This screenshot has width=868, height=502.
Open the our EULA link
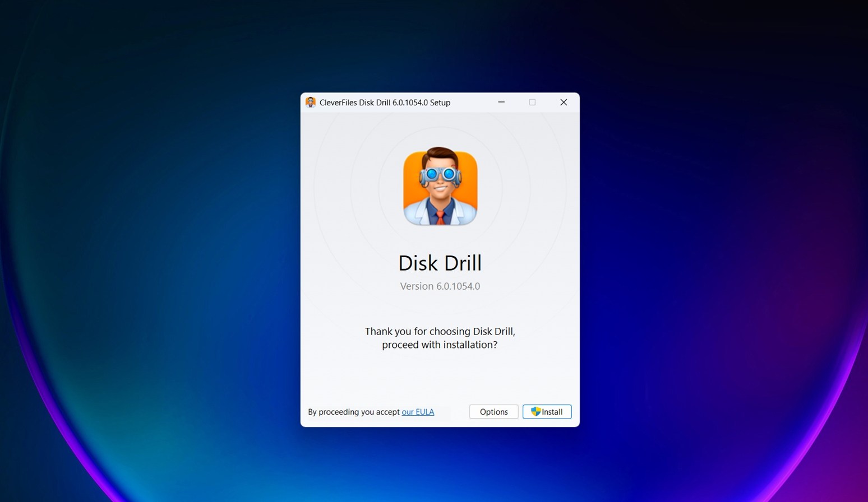tap(418, 412)
